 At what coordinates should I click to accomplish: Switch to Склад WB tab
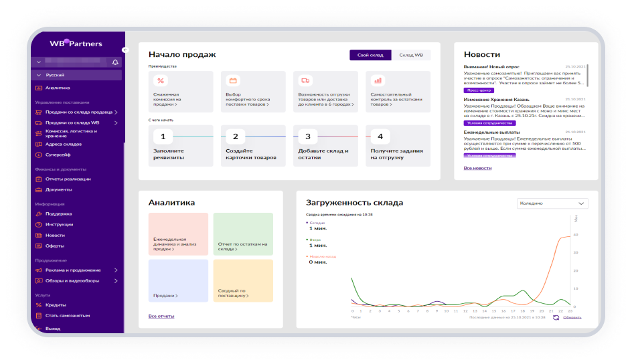[411, 55]
